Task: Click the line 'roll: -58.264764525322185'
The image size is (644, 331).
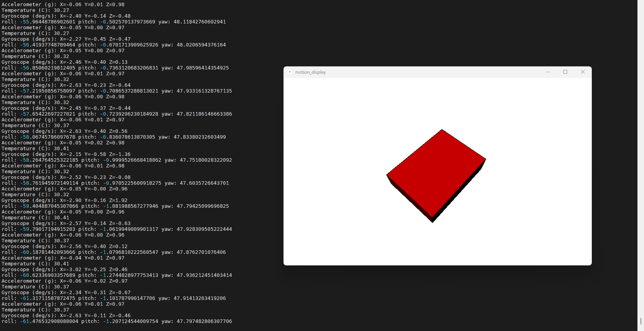Action: coord(117,160)
